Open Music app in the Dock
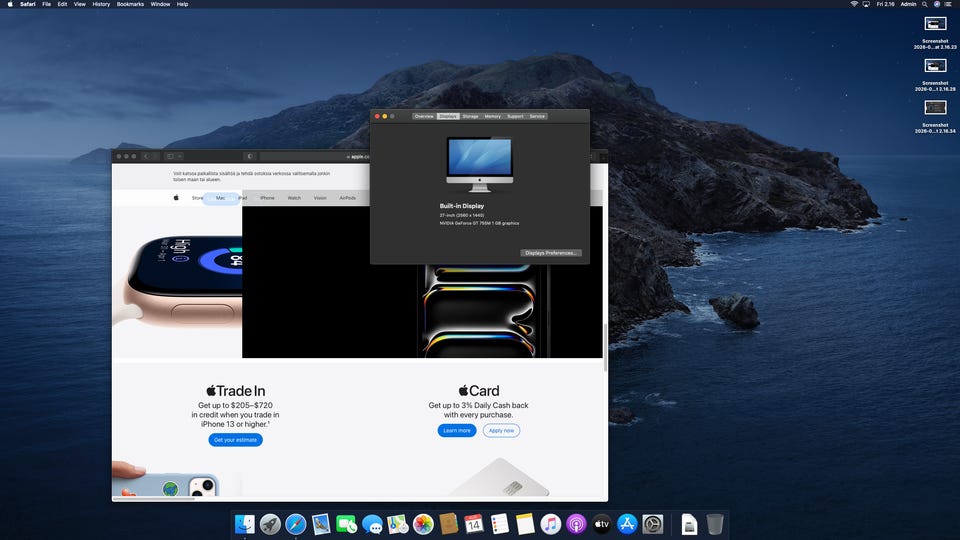Image resolution: width=960 pixels, height=540 pixels. point(550,524)
